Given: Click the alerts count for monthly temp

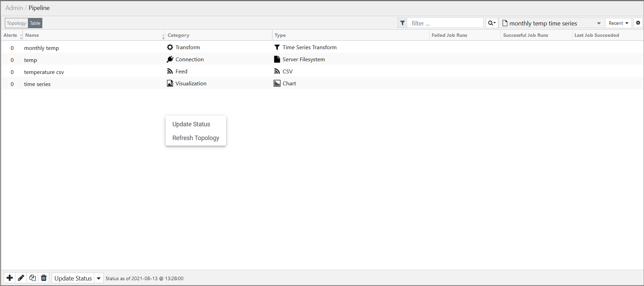Looking at the screenshot, I should pyautogui.click(x=12, y=48).
